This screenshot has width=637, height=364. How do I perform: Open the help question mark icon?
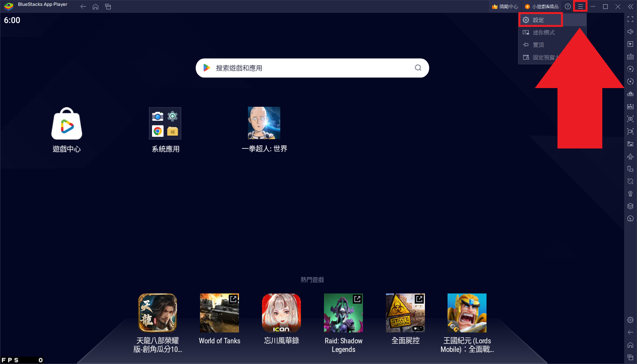pos(568,7)
